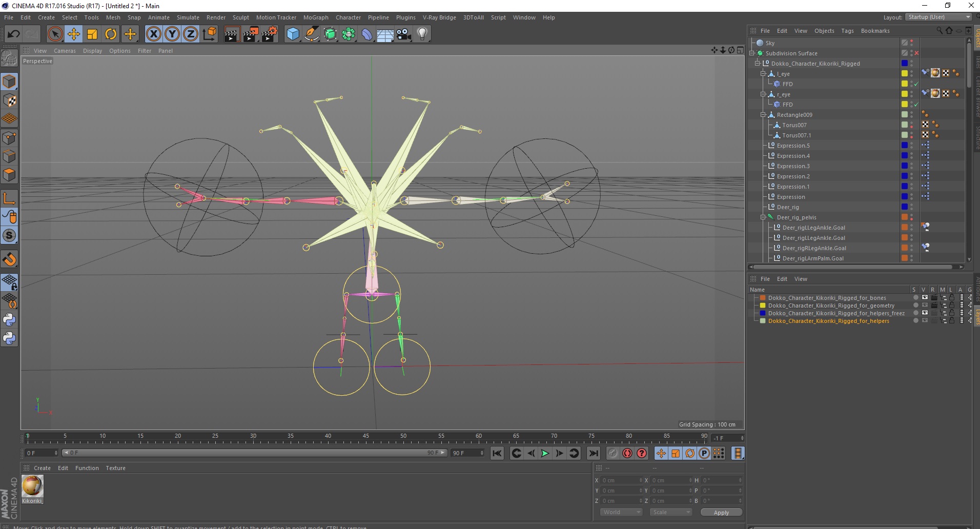The height and width of the screenshot is (529, 980).
Task: Open the Simulate menu
Action: pyautogui.click(x=188, y=17)
